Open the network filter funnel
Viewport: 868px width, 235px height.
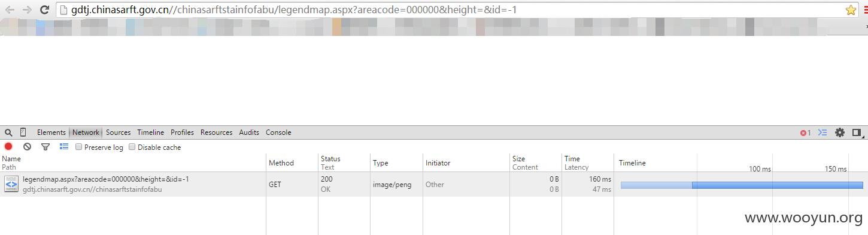[45, 147]
